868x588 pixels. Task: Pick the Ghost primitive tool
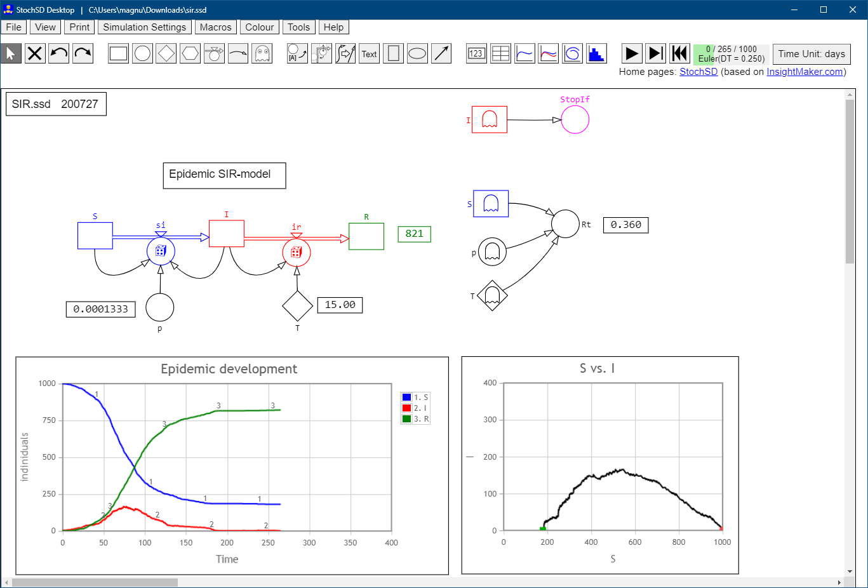click(262, 54)
